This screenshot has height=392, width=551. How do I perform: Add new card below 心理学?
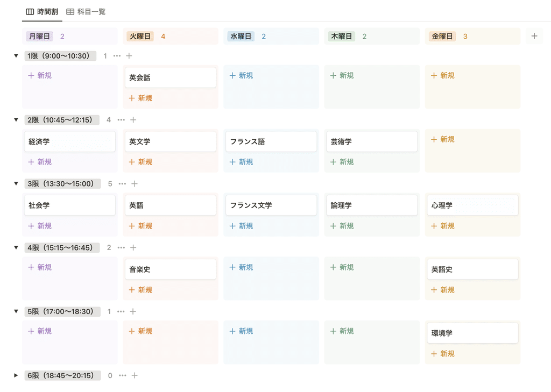pyautogui.click(x=442, y=226)
